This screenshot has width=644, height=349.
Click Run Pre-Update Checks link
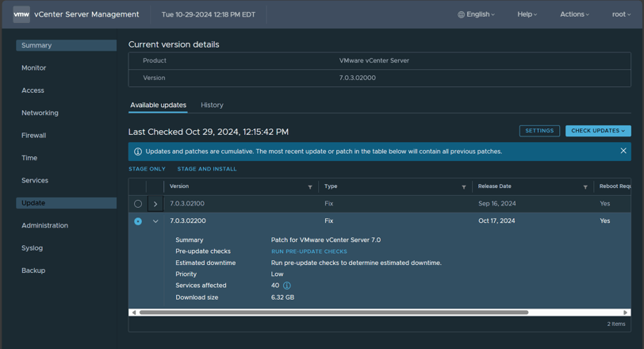(x=309, y=251)
